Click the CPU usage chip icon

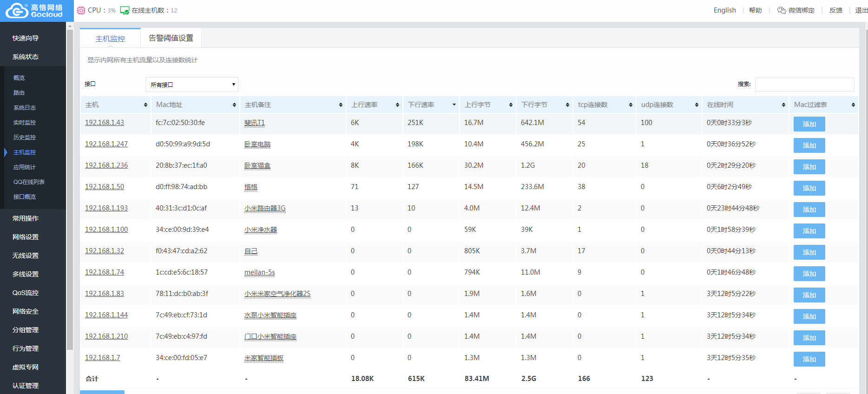tap(81, 10)
